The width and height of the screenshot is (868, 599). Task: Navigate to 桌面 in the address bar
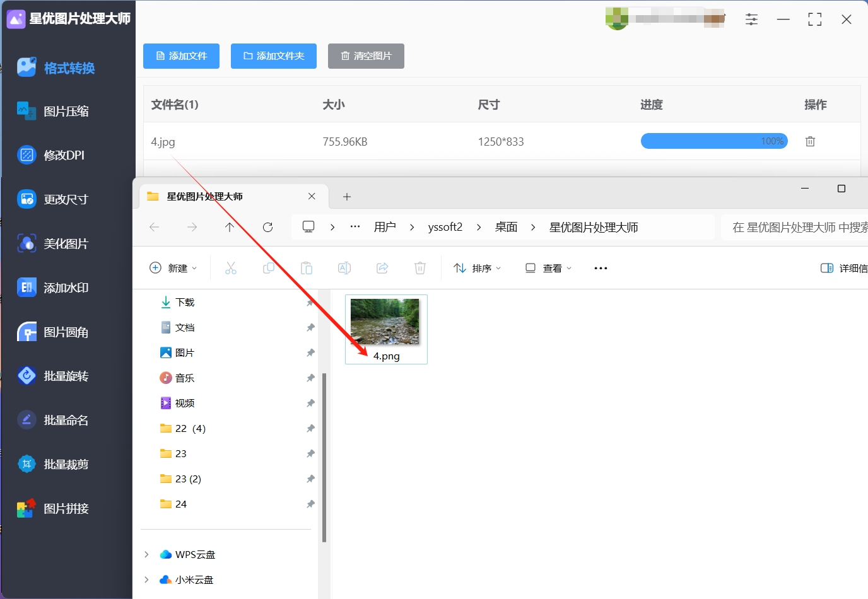506,227
